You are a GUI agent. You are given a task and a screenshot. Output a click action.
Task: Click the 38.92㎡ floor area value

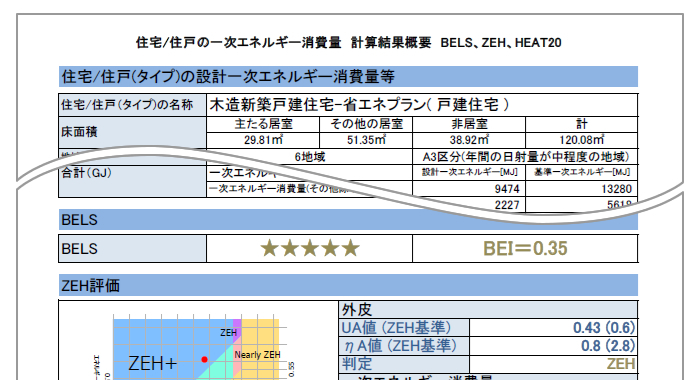tap(469, 140)
